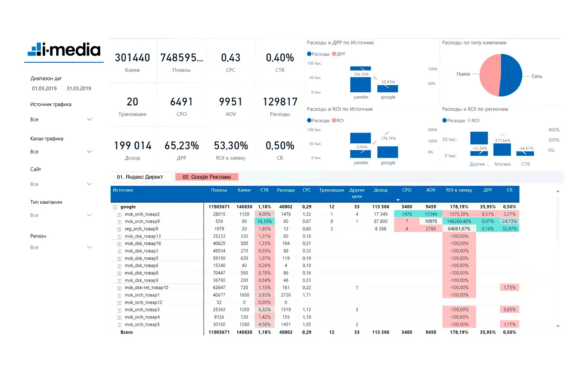The image size is (588, 373).
Task: Click ROI legend marker in Источник chart
Action: [334, 120]
